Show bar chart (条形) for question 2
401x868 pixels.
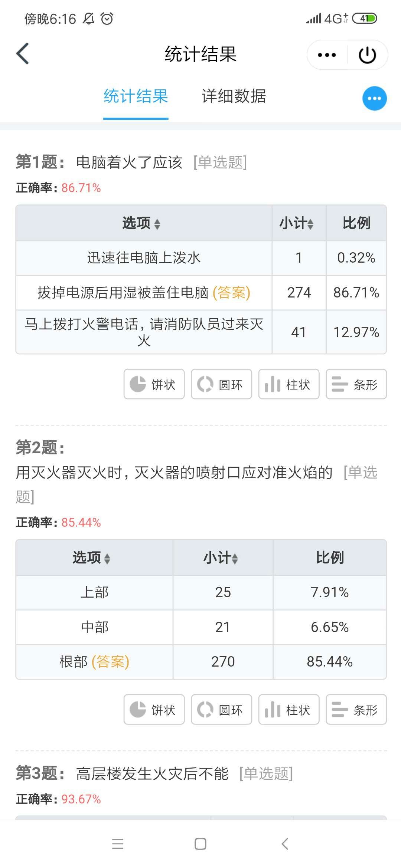356,710
